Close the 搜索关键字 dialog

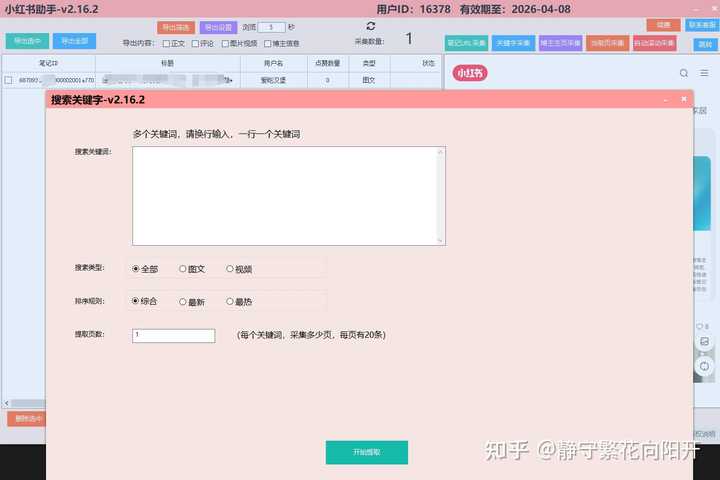point(684,99)
